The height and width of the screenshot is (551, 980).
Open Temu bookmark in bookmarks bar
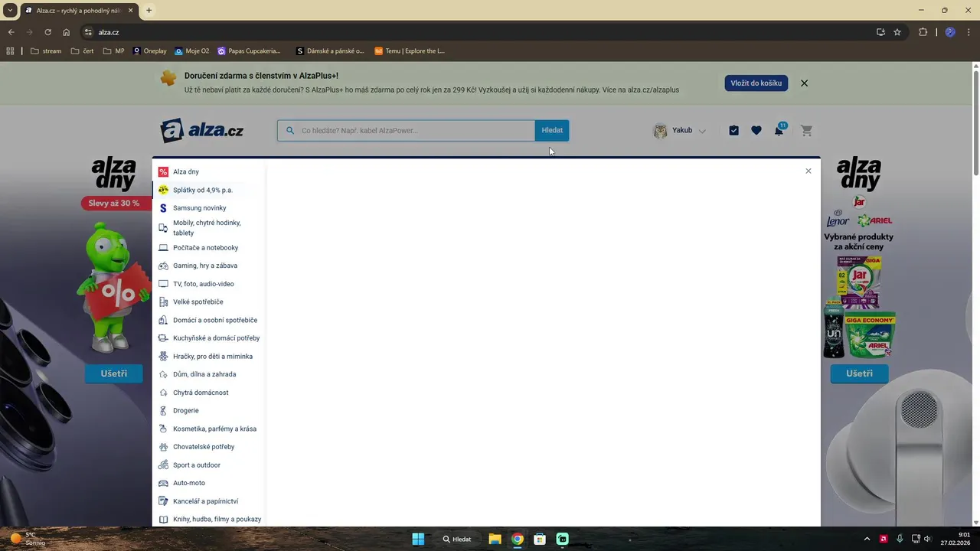(x=410, y=51)
